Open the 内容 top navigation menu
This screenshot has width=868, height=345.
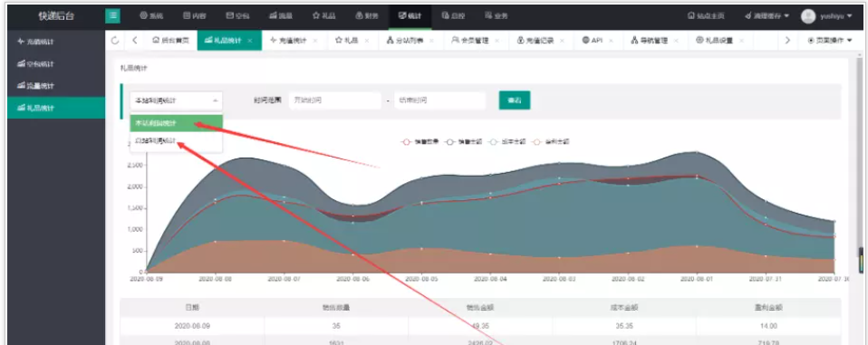pos(194,16)
